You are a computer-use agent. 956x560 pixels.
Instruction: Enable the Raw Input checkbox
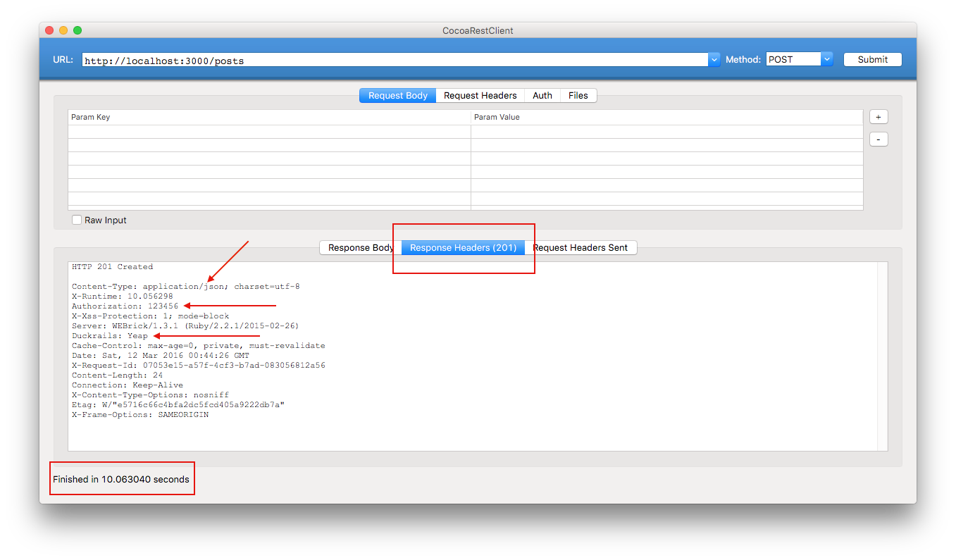(x=77, y=220)
